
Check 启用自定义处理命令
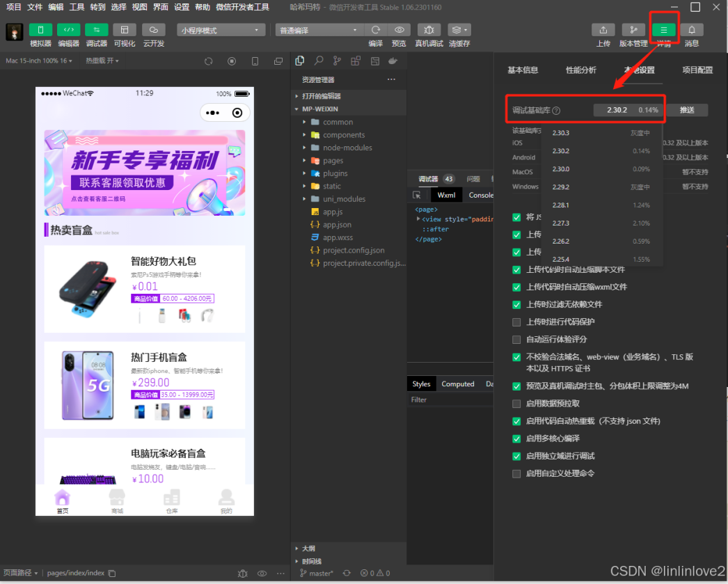(516, 474)
